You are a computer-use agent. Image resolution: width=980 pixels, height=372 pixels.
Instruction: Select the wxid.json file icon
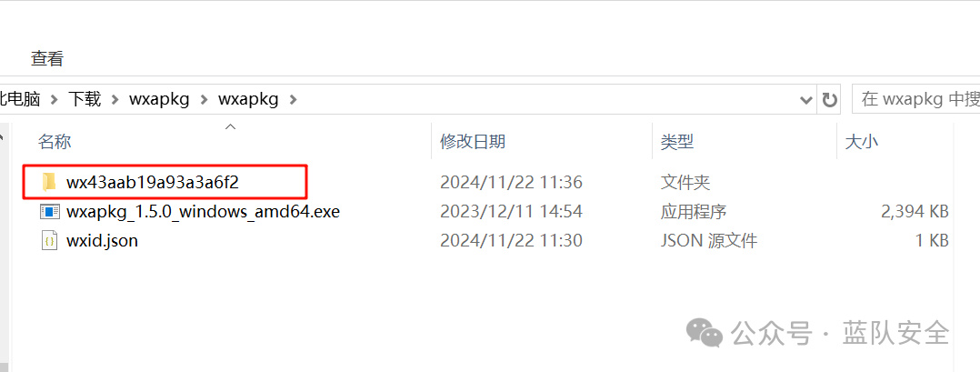click(x=50, y=241)
